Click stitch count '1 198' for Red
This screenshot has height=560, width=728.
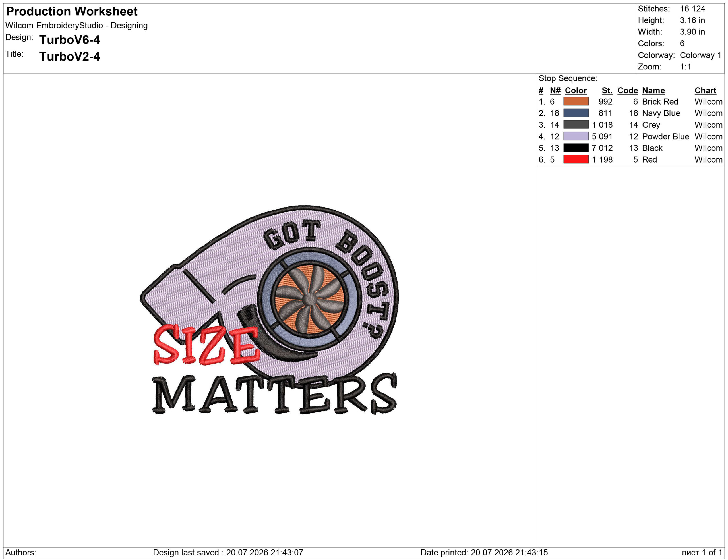(602, 159)
